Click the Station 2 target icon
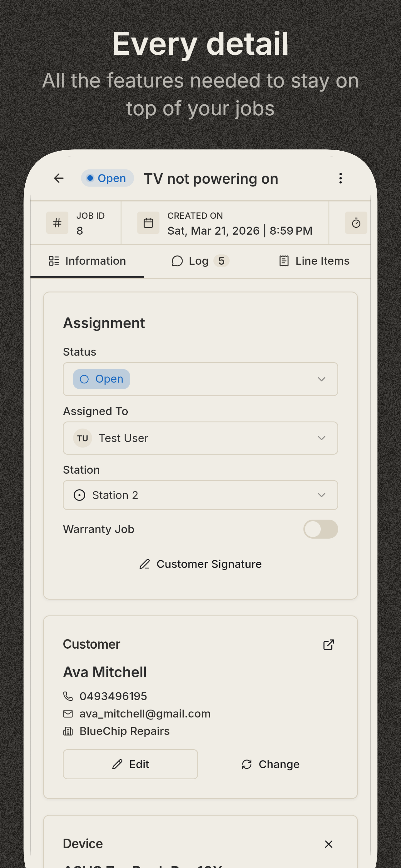This screenshot has height=868, width=401. coord(79,495)
